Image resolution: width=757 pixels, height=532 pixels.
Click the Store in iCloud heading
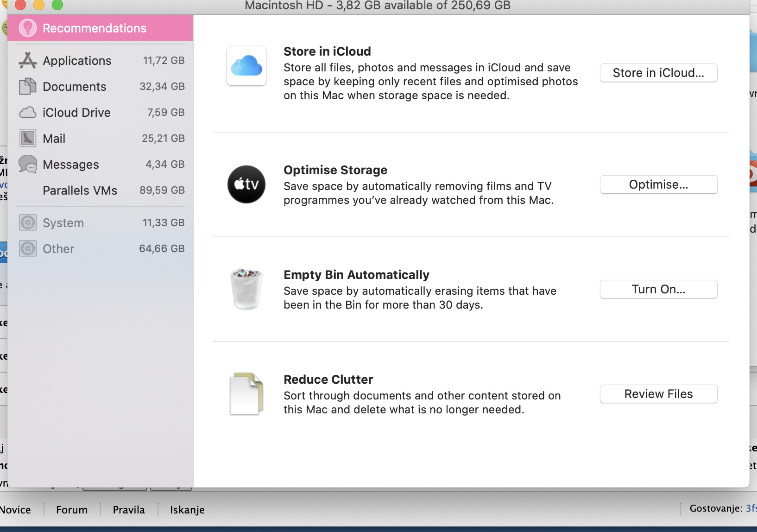pyautogui.click(x=327, y=51)
